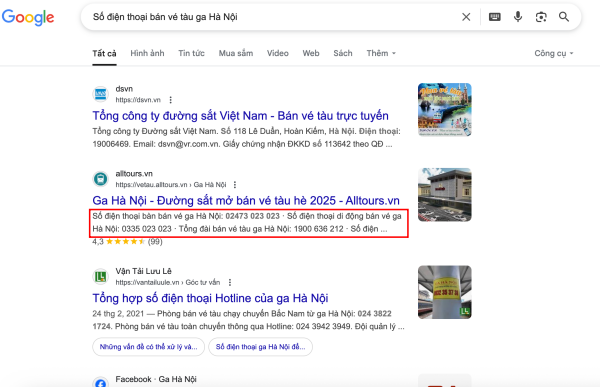
Task: Open the Sách tab
Action: [343, 53]
